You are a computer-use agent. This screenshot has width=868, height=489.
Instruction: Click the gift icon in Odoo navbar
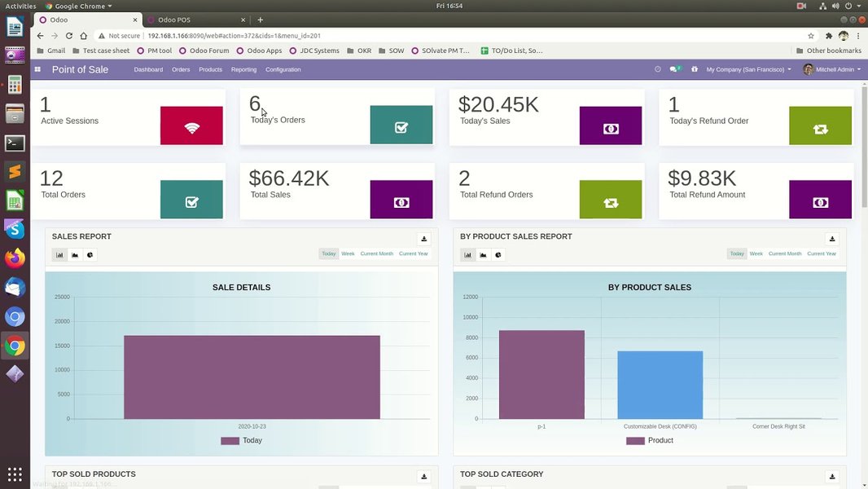pos(695,69)
